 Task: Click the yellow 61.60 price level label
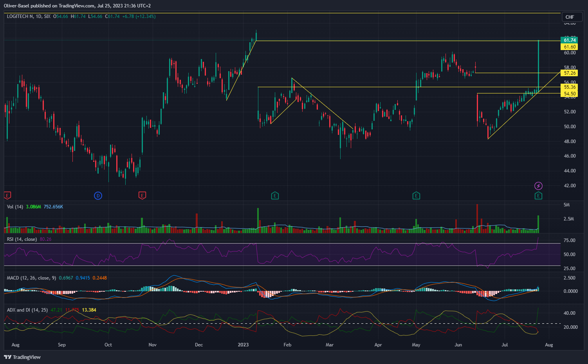coord(569,47)
